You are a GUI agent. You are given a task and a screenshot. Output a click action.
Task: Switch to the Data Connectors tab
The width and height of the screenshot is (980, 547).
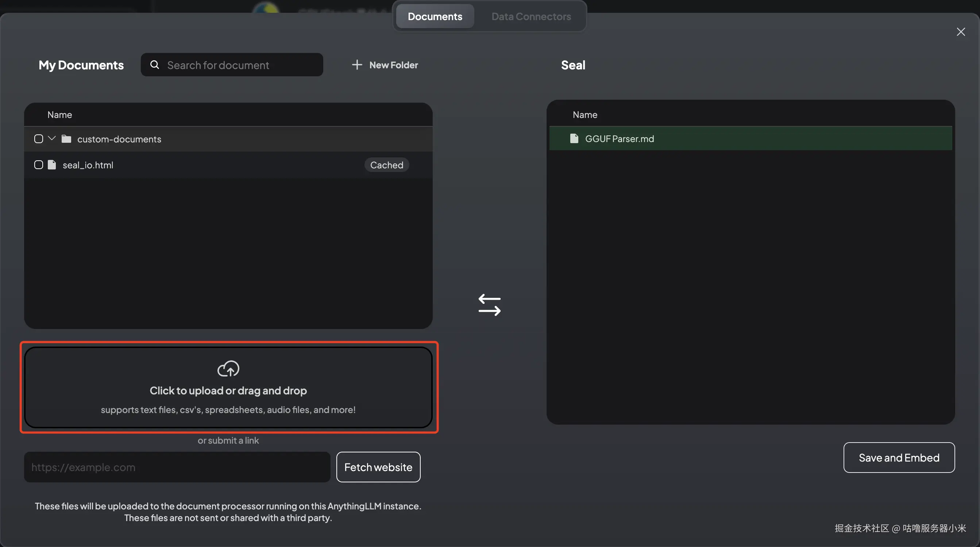531,17
